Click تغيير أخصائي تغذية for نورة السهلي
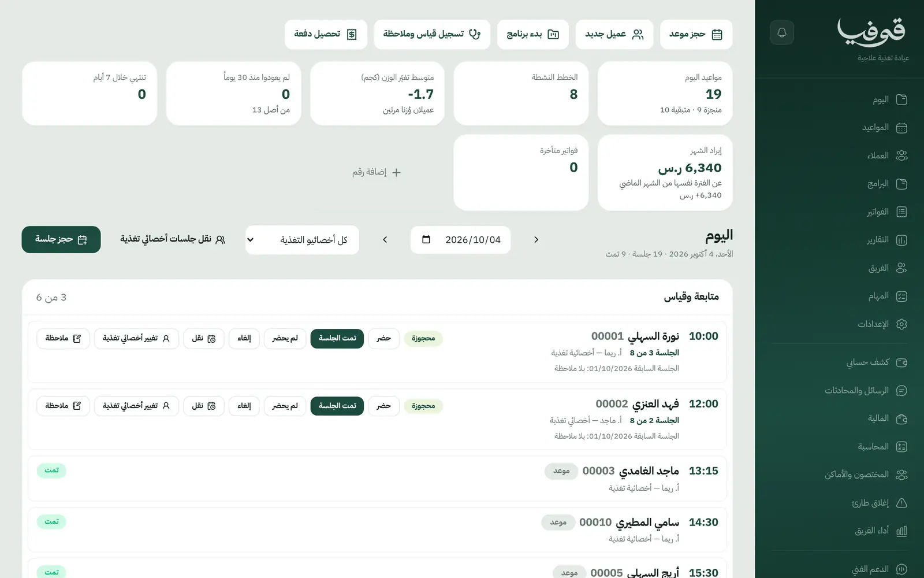The image size is (924, 578). coord(136,338)
